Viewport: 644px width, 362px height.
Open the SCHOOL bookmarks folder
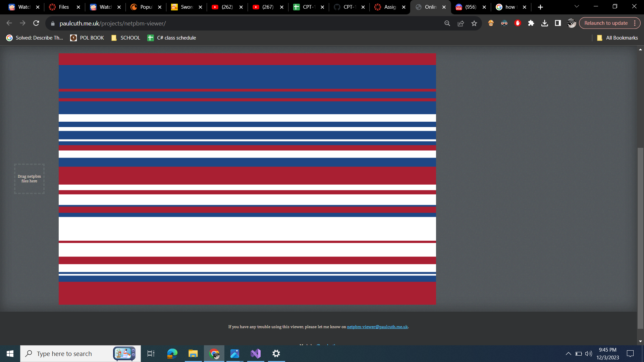126,38
